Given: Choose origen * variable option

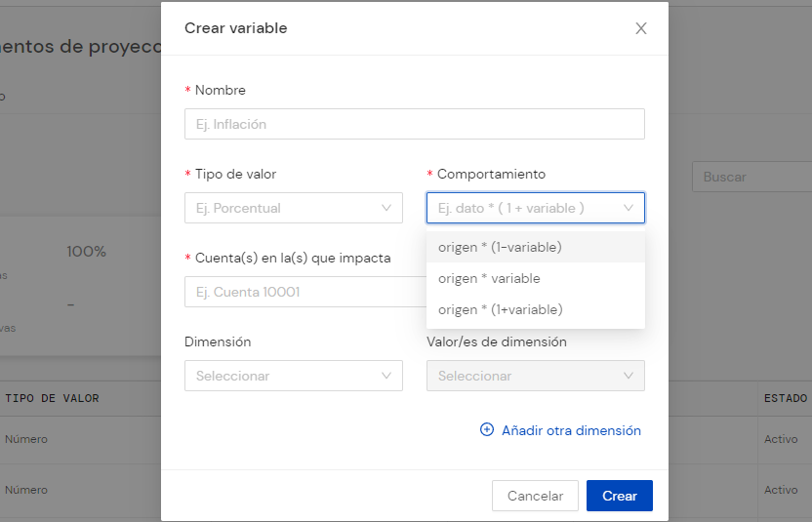Looking at the screenshot, I should [x=536, y=279].
